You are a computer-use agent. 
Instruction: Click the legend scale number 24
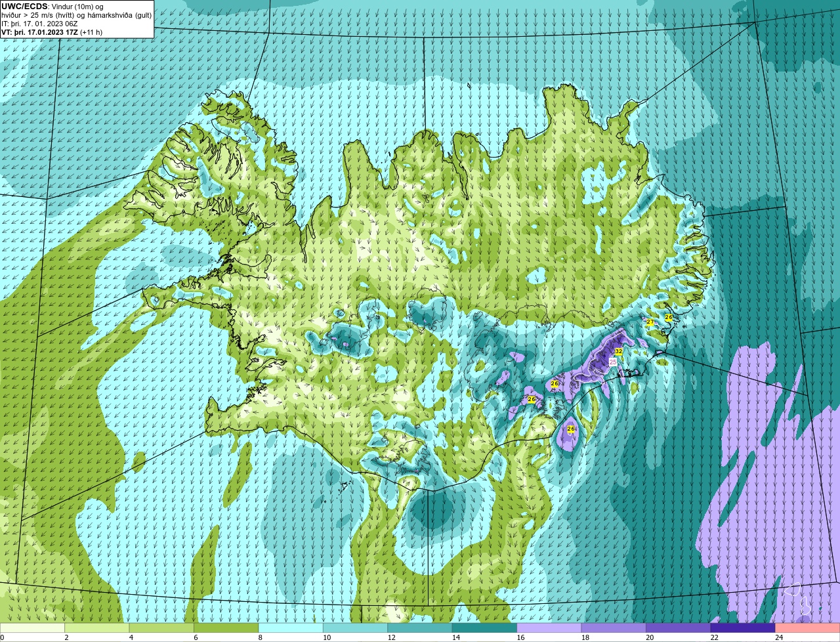click(778, 637)
